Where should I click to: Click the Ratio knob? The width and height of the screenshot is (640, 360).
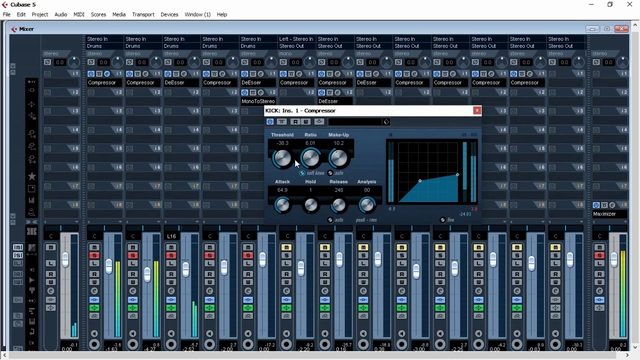(310, 158)
